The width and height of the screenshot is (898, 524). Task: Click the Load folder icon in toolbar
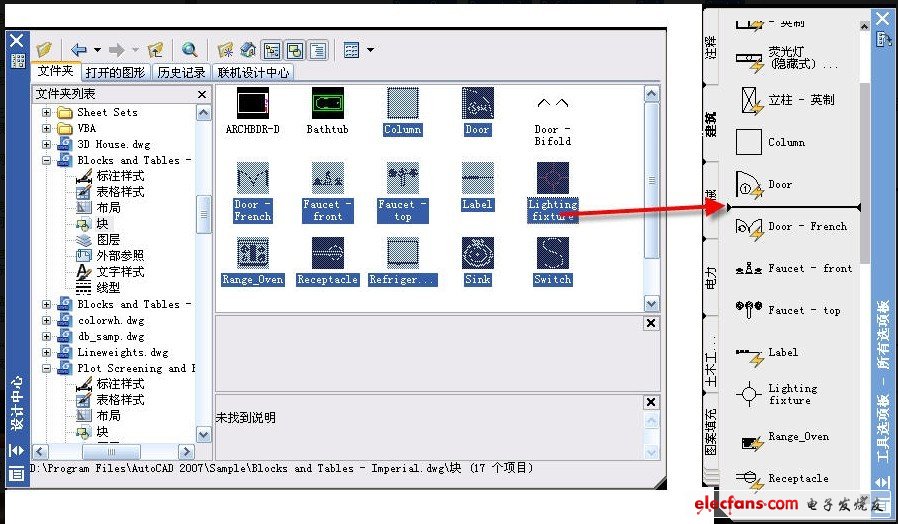[x=43, y=50]
